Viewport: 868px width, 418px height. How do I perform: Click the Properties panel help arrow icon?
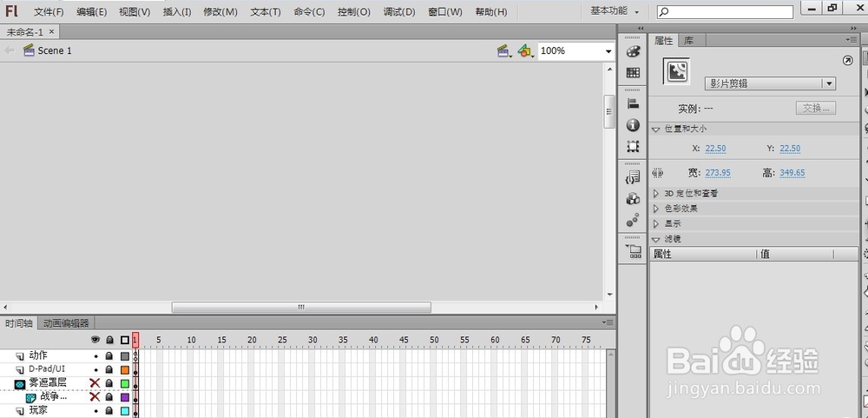(847, 61)
